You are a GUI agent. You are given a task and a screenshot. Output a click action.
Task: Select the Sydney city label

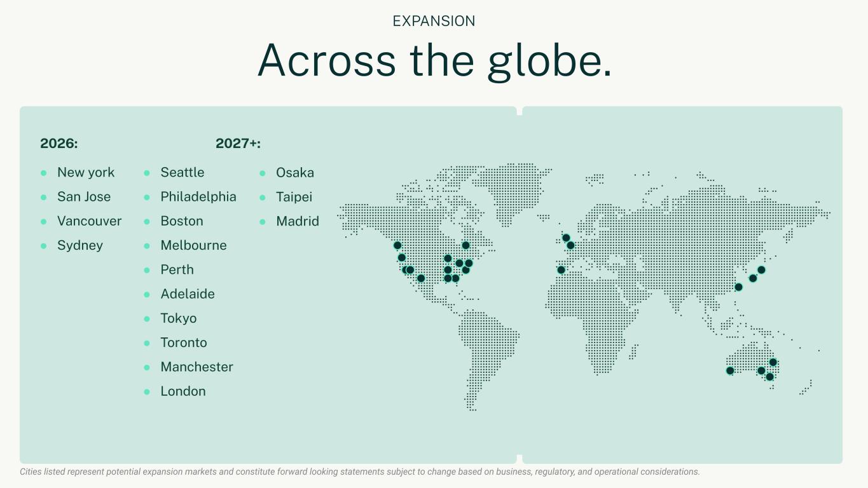click(79, 245)
